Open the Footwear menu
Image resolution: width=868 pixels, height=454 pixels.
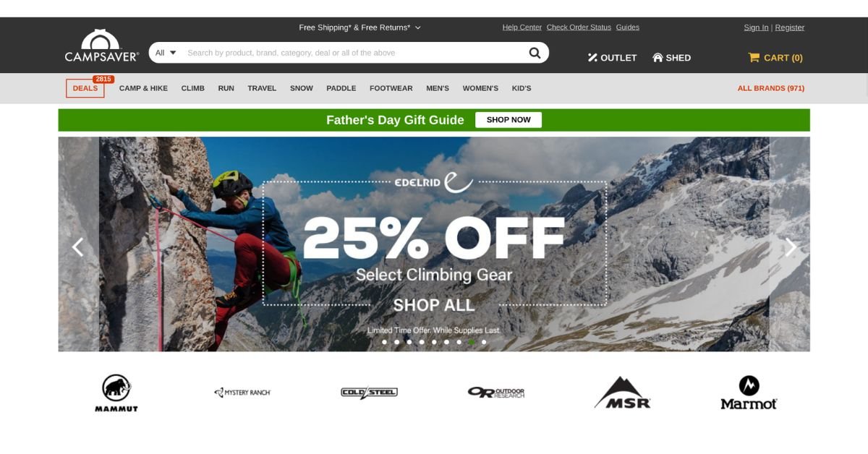[x=391, y=88]
